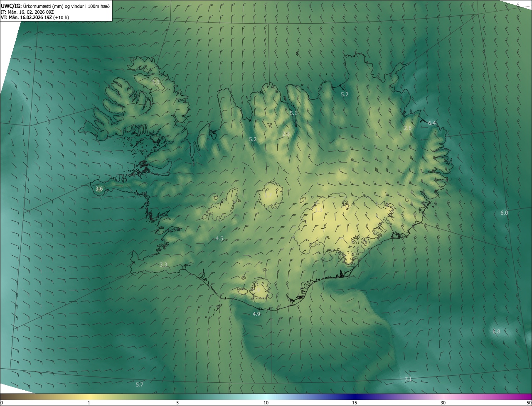
Task: Click the 5.2 value left of the 2.3 label
Action: (253, 139)
